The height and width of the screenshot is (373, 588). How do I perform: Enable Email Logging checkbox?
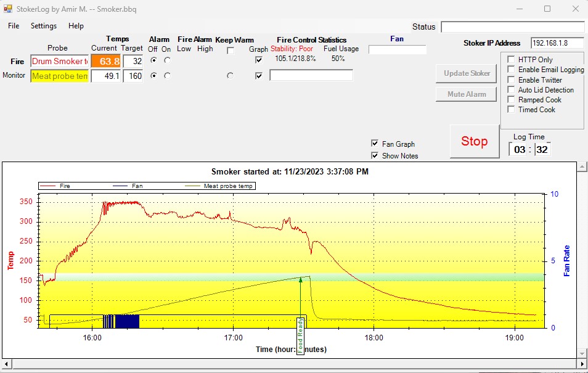tap(510, 70)
